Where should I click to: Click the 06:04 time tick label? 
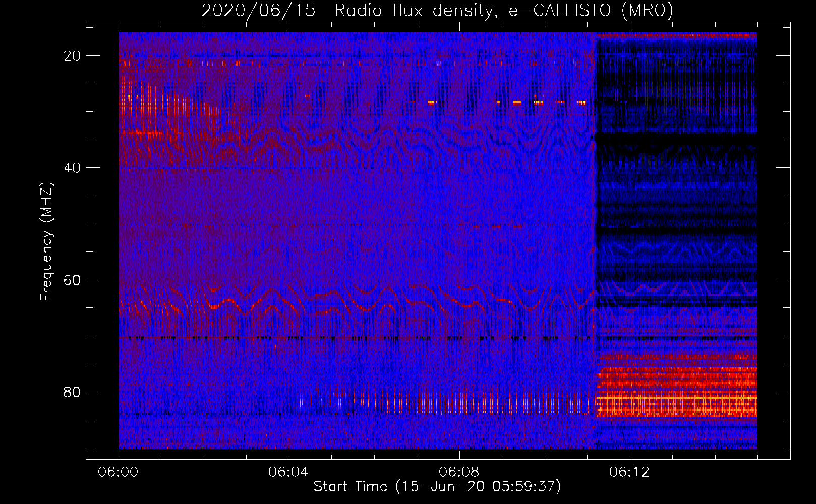[288, 472]
